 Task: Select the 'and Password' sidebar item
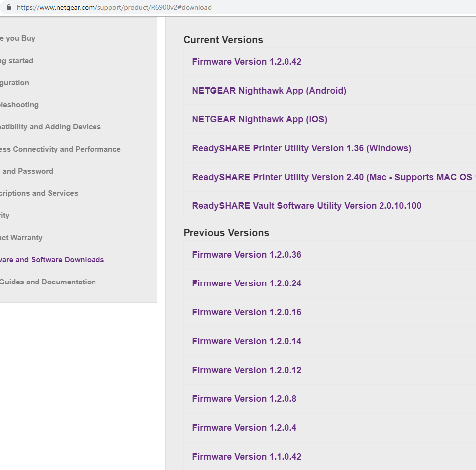click(x=27, y=171)
